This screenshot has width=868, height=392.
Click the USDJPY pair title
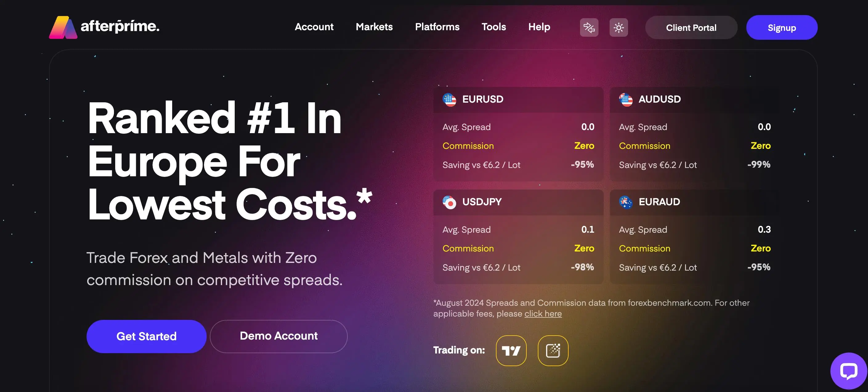482,202
